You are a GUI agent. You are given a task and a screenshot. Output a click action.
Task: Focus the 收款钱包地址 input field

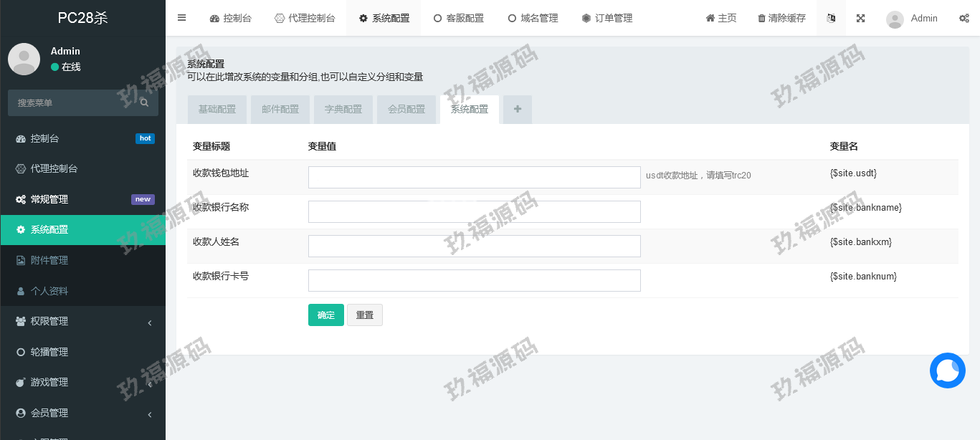click(474, 177)
